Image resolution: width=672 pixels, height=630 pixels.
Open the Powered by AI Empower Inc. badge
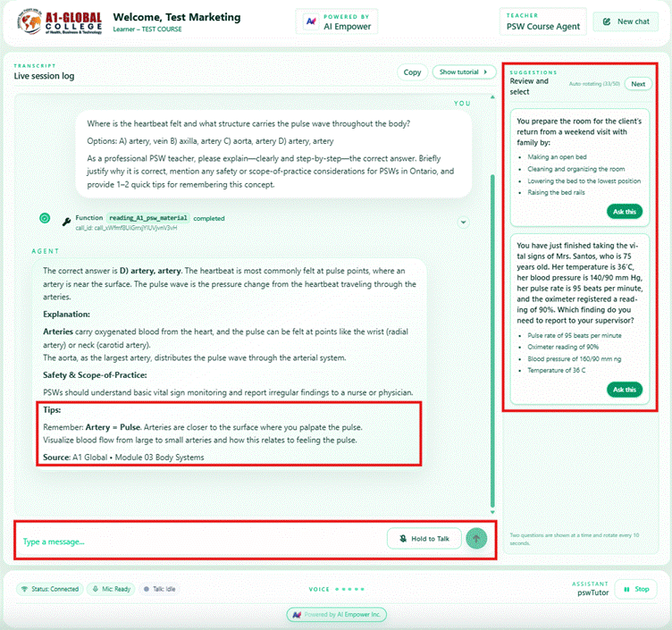click(x=336, y=615)
